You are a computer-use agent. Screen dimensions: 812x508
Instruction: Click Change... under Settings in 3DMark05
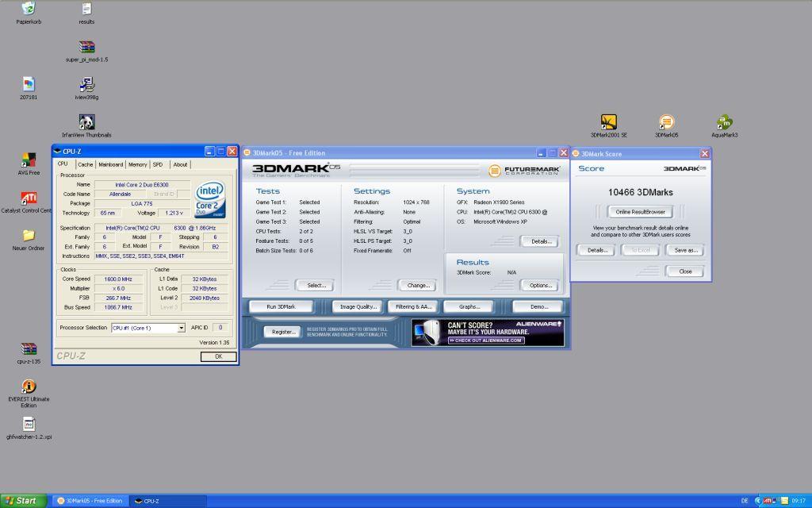419,285
